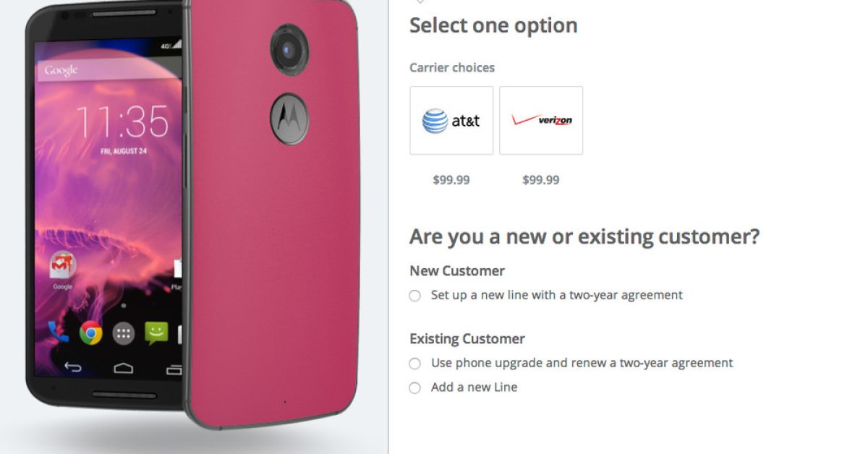Viewport: 868px width, 454px height.
Task: Choose 'Use phone upgrade and renew' radio option
Action: point(414,364)
